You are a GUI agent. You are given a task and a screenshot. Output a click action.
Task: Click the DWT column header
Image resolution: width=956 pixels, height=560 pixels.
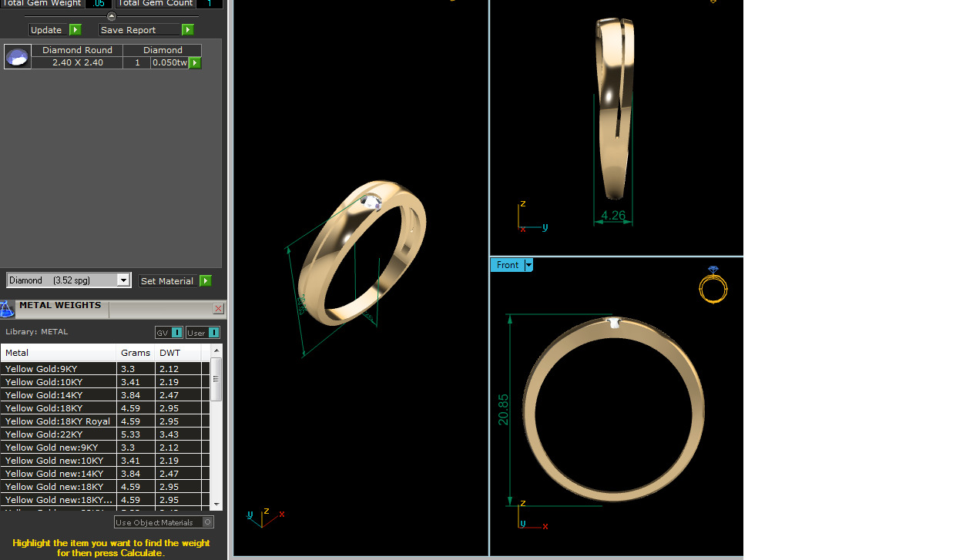pos(179,353)
